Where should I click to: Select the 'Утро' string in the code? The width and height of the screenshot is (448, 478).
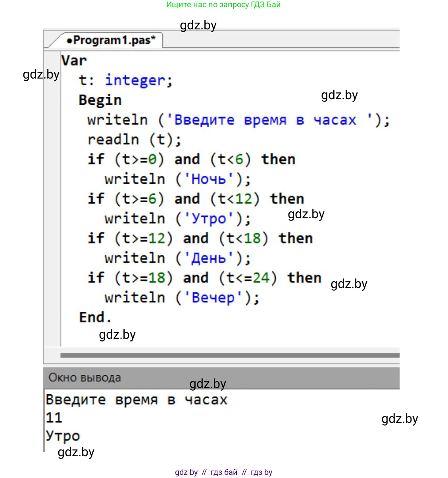pyautogui.click(x=209, y=219)
